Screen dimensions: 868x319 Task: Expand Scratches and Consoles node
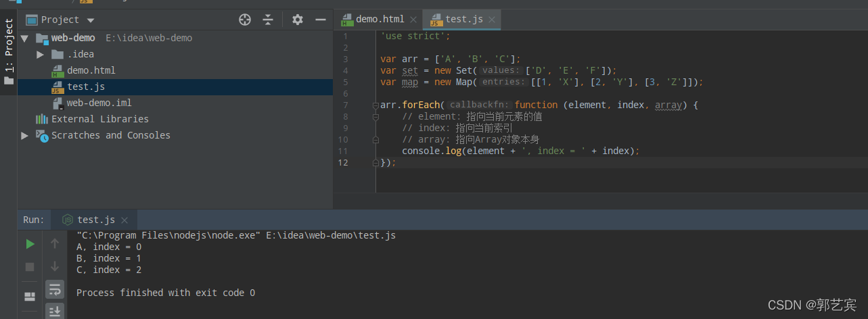coord(24,135)
